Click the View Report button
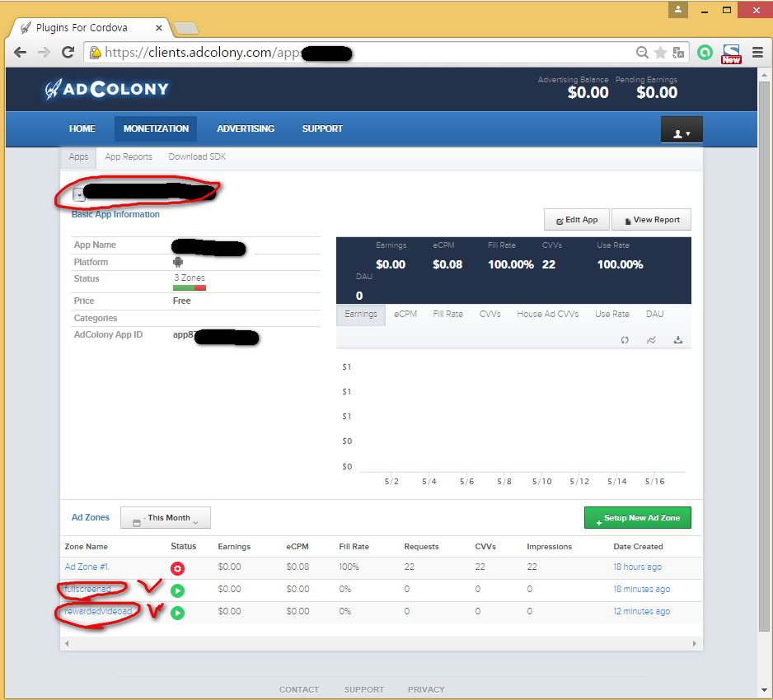Image resolution: width=773 pixels, height=700 pixels. (651, 220)
